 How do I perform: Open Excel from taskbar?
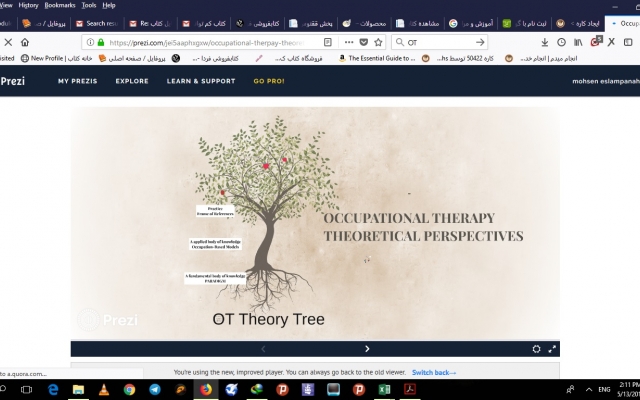point(384,389)
